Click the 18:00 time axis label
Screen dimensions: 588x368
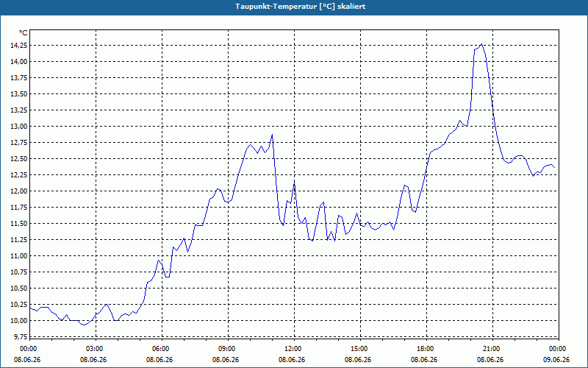coord(426,349)
